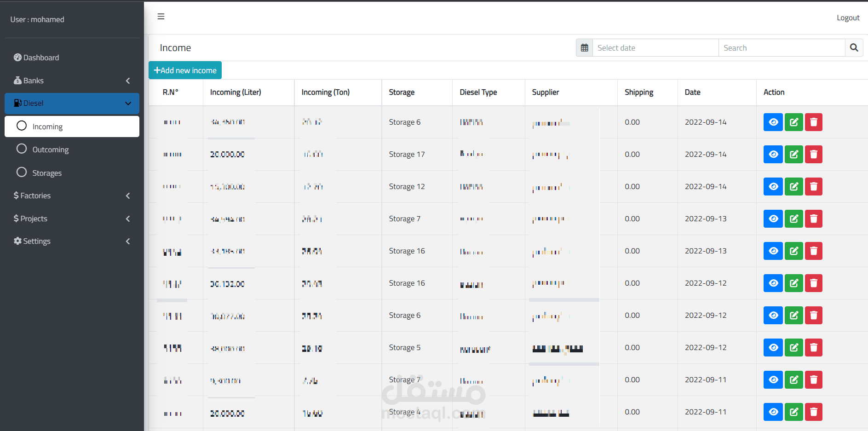The width and height of the screenshot is (868, 431).
Task: Select the Storage 5 cell text
Action: coord(404,347)
